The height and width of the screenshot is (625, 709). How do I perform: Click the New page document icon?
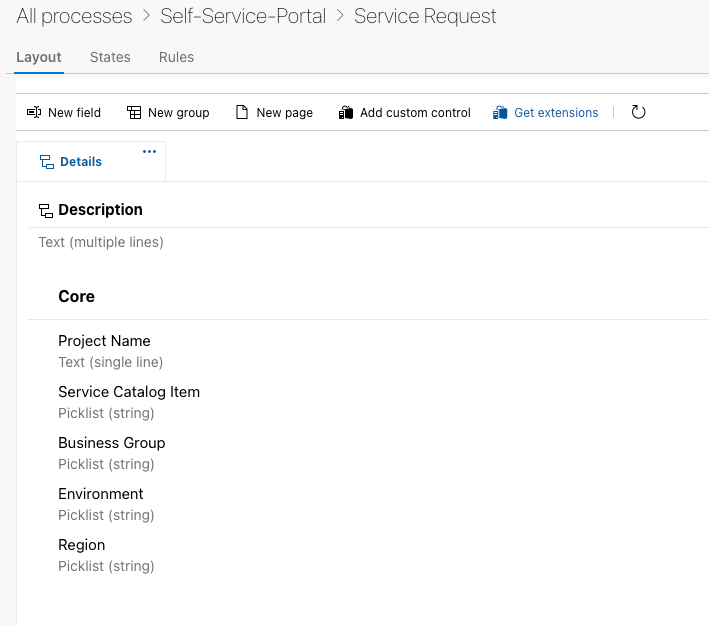(x=242, y=112)
